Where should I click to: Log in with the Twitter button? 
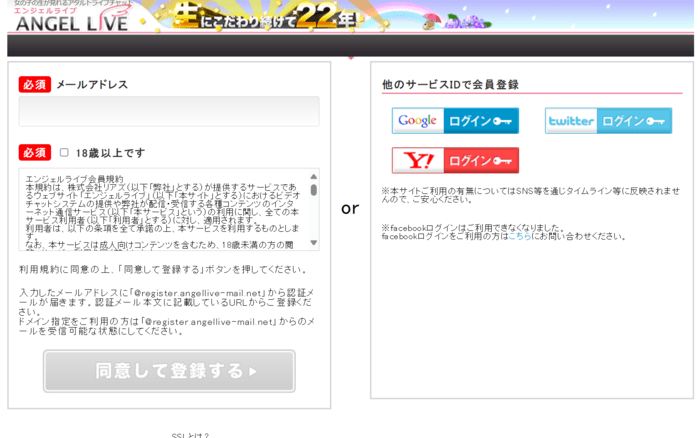click(608, 121)
